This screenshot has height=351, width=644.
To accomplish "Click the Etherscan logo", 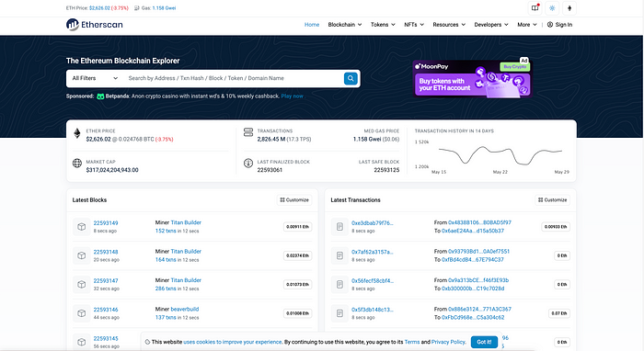I will point(95,25).
